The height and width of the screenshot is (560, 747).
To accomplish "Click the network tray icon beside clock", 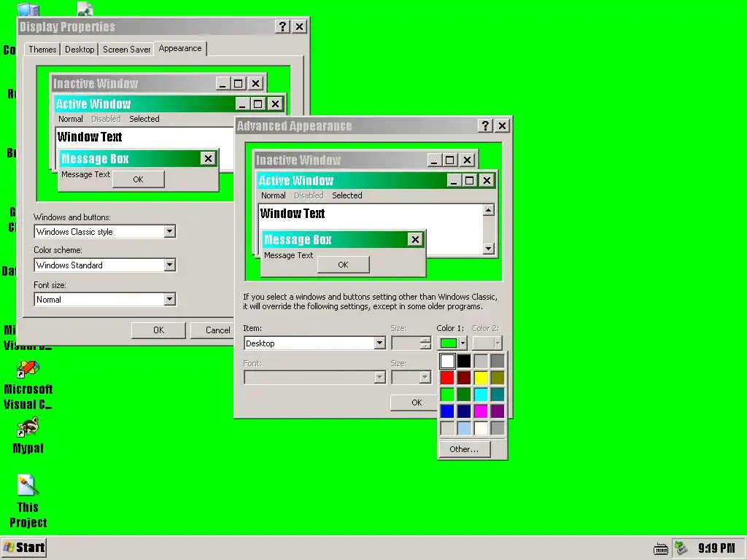I will click(681, 548).
